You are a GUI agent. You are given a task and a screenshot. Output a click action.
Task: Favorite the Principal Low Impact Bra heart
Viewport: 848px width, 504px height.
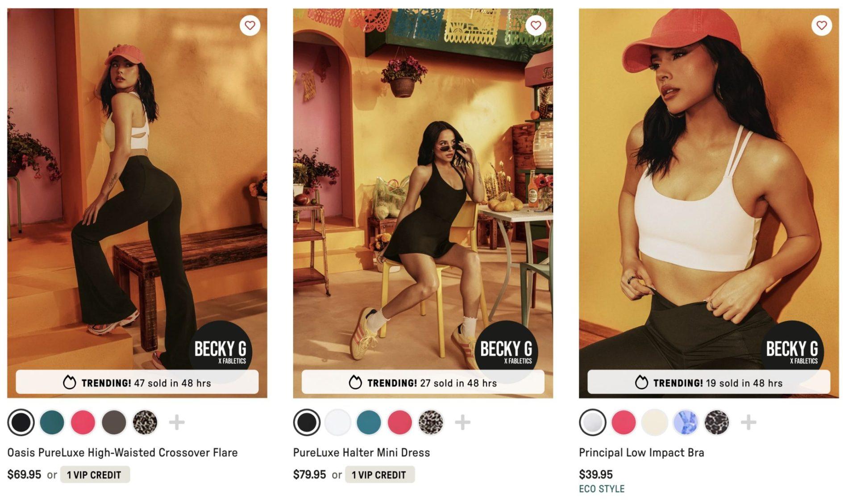[822, 25]
